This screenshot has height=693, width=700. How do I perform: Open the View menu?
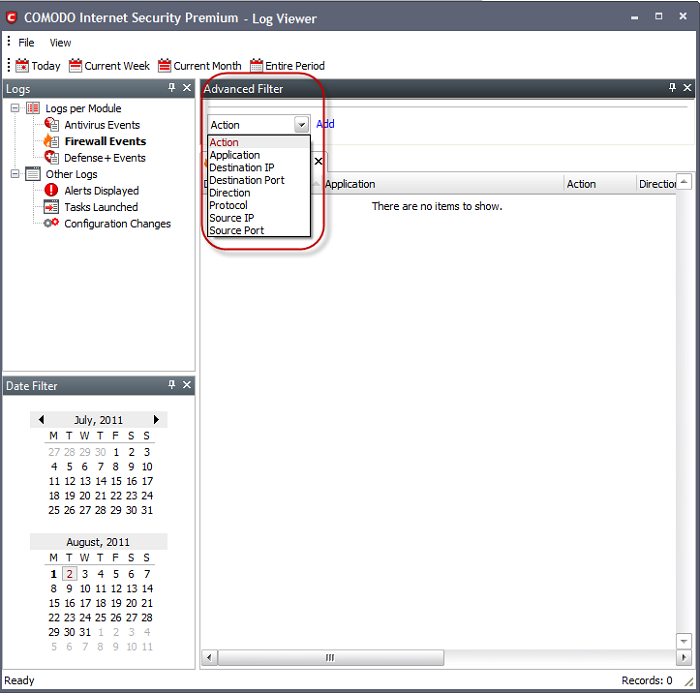[x=60, y=42]
